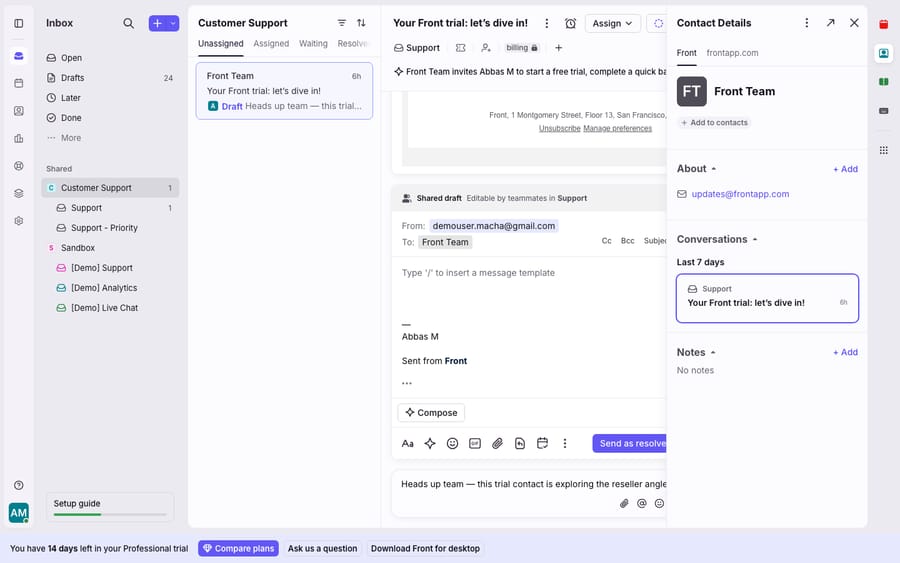Click + Add next to About
Image resolution: width=900 pixels, height=563 pixels.
(x=845, y=169)
